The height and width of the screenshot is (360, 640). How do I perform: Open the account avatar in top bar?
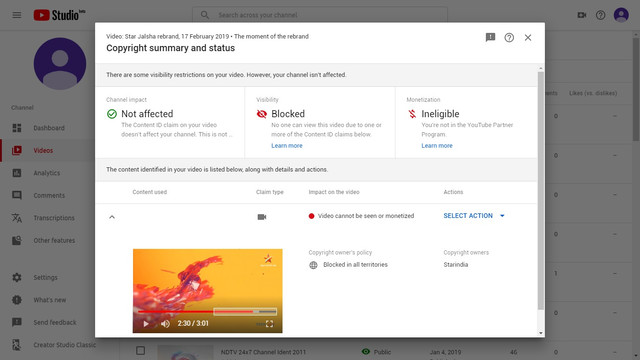(621, 15)
